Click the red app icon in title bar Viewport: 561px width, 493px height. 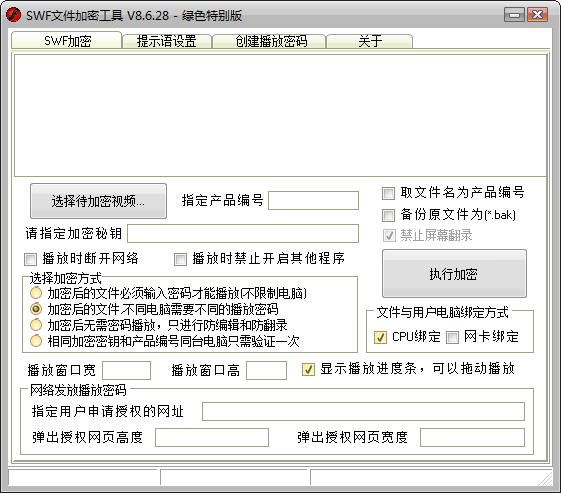tap(14, 15)
